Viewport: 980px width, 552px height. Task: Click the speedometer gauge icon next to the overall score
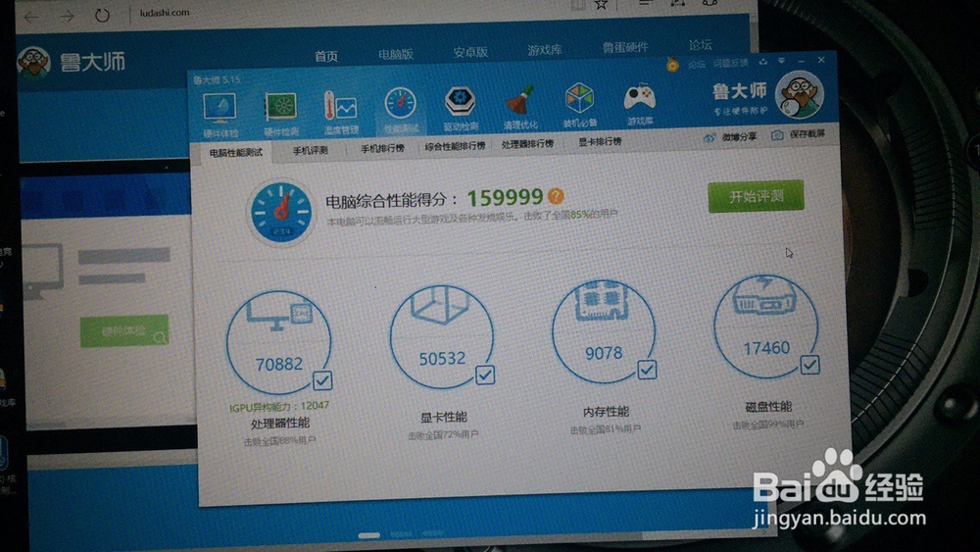(281, 213)
